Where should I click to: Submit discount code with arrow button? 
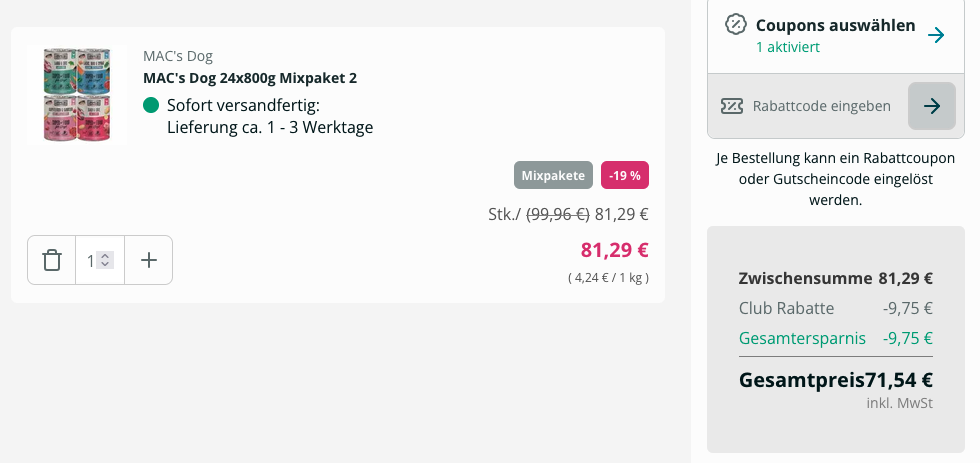click(932, 106)
